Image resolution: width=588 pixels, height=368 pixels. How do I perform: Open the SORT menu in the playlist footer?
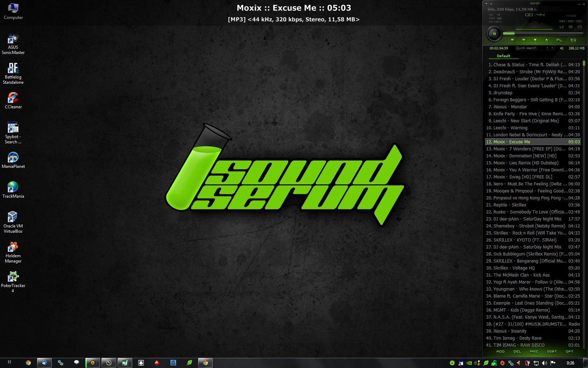[552, 352]
